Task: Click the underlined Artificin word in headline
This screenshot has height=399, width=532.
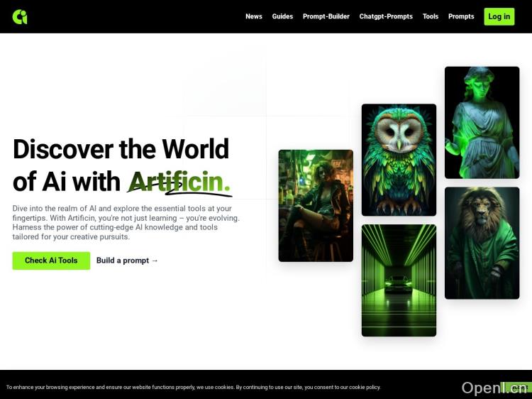Action: [x=179, y=182]
